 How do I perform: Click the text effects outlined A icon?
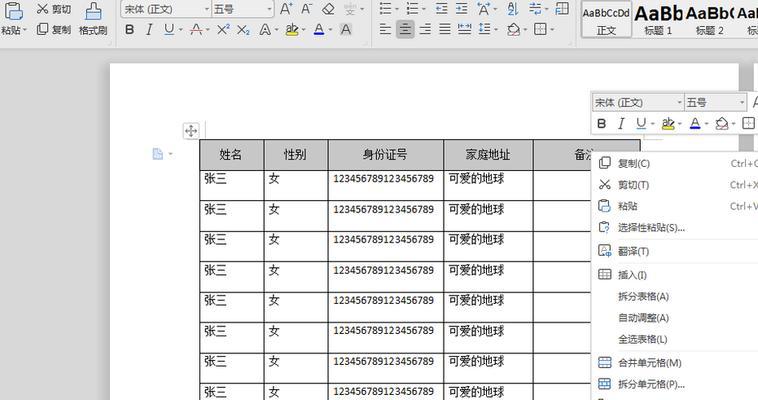tap(265, 30)
